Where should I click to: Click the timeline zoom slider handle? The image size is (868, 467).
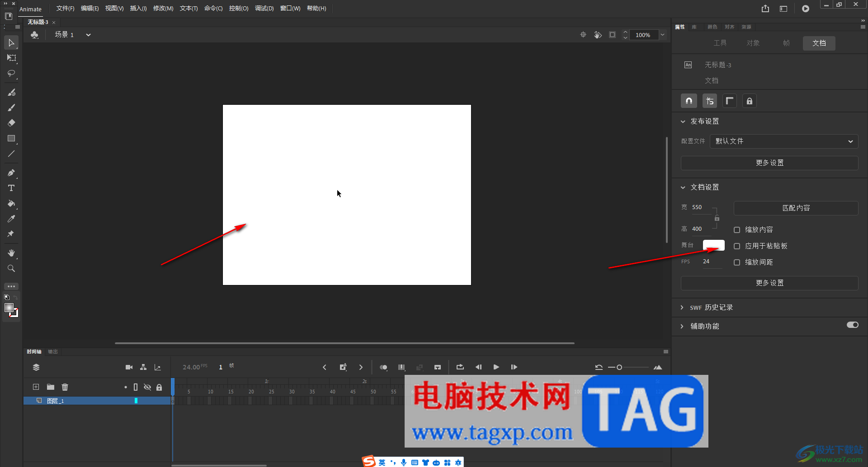[x=619, y=368]
